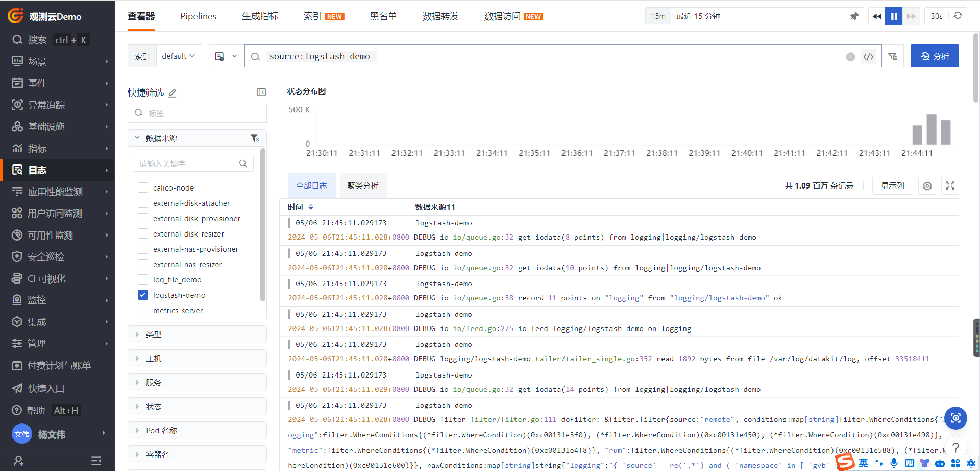Open the saved view dropdown beside index
The image size is (980, 471).
pos(226,56)
